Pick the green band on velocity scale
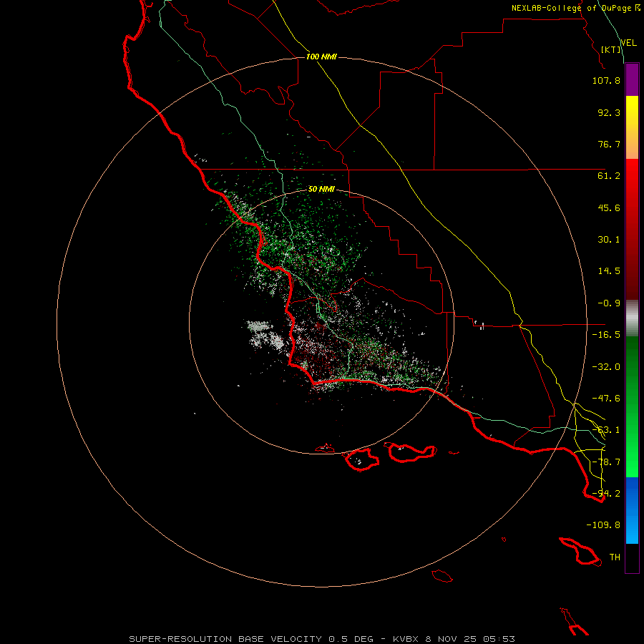644x644 pixels. [632, 406]
